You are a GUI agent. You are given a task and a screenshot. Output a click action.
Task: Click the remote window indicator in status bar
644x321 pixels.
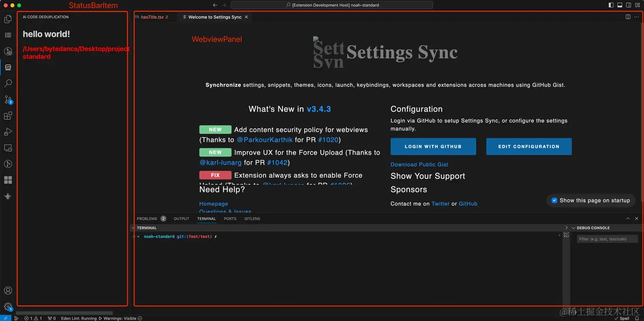coord(5,318)
